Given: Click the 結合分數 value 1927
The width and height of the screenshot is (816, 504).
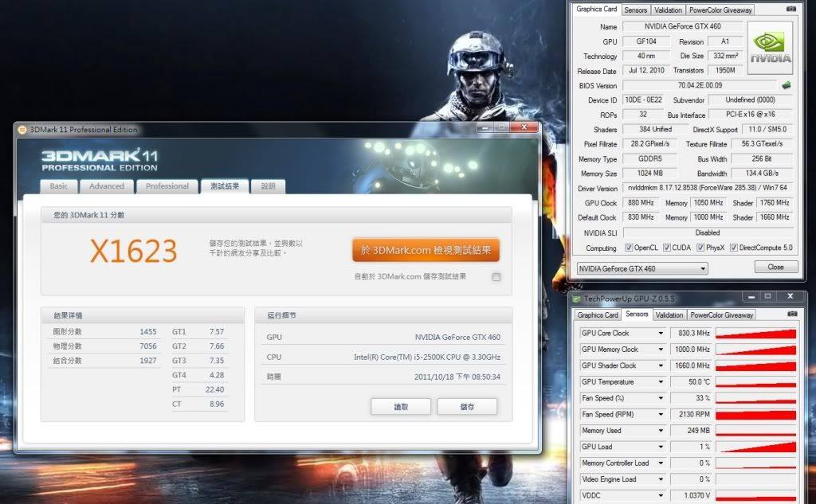Looking at the screenshot, I should point(147,361).
